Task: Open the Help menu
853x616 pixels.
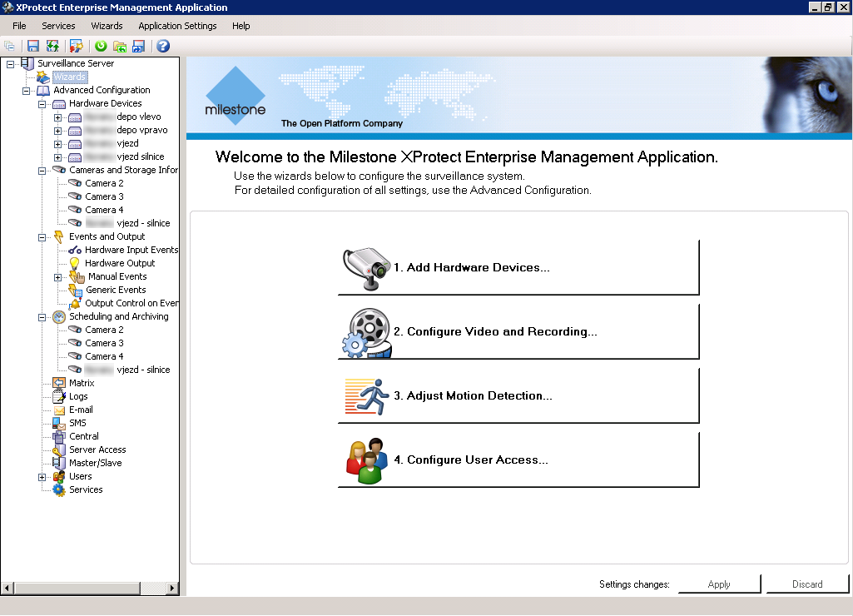Action: [x=241, y=26]
